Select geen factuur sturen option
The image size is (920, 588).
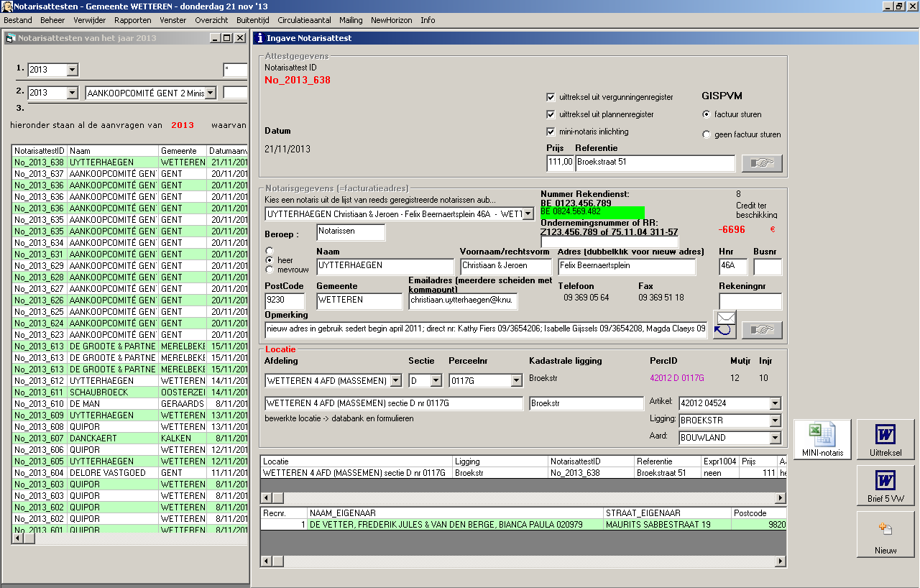tap(707, 134)
